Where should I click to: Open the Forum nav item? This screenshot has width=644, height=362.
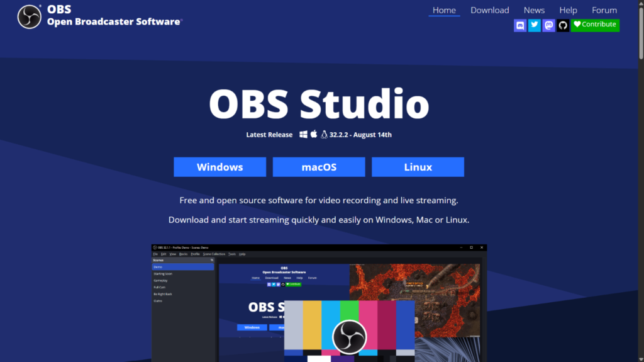tap(604, 10)
